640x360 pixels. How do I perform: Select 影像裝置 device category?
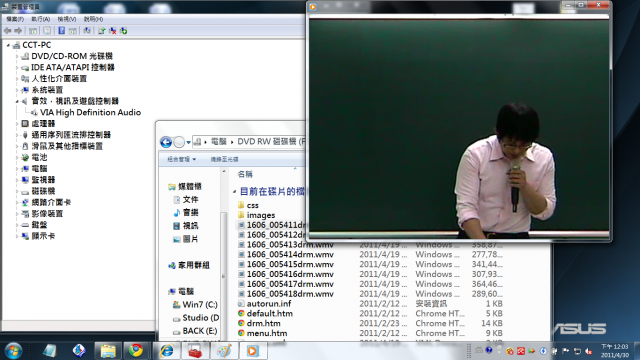tap(47, 213)
